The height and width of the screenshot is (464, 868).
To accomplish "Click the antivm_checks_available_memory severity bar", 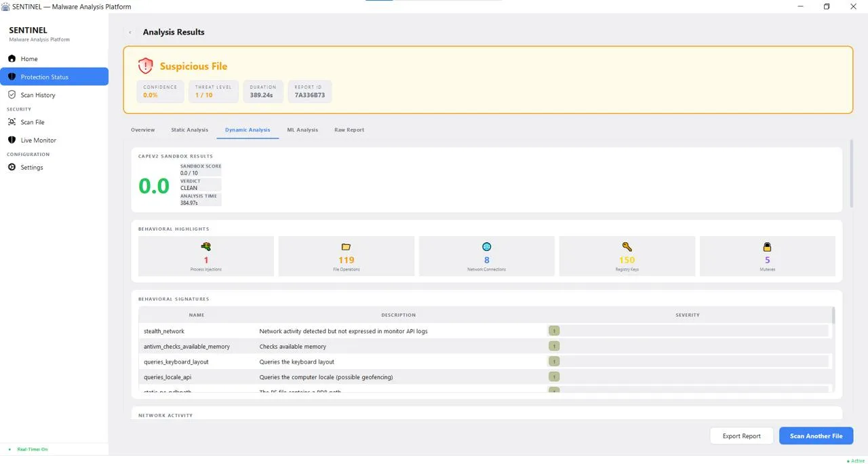I will coord(688,346).
